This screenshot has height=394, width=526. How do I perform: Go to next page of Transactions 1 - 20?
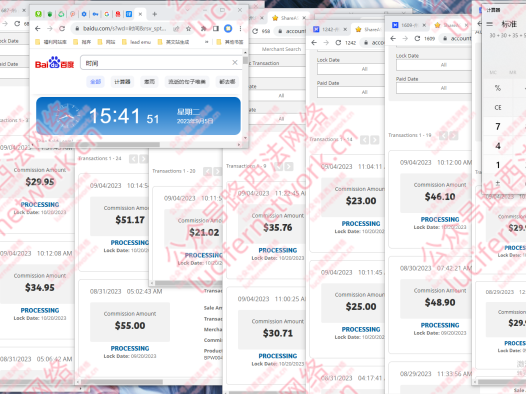pyautogui.click(x=217, y=171)
